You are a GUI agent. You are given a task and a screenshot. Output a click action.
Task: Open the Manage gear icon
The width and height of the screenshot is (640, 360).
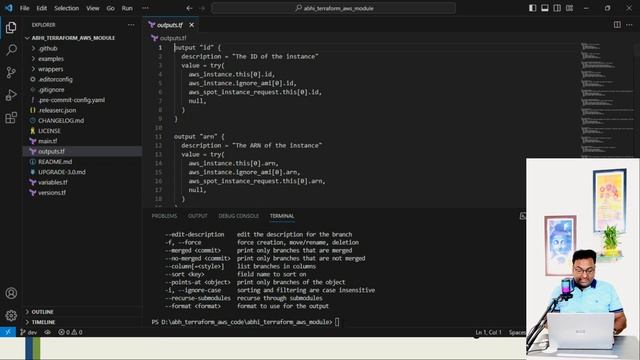coord(11,315)
